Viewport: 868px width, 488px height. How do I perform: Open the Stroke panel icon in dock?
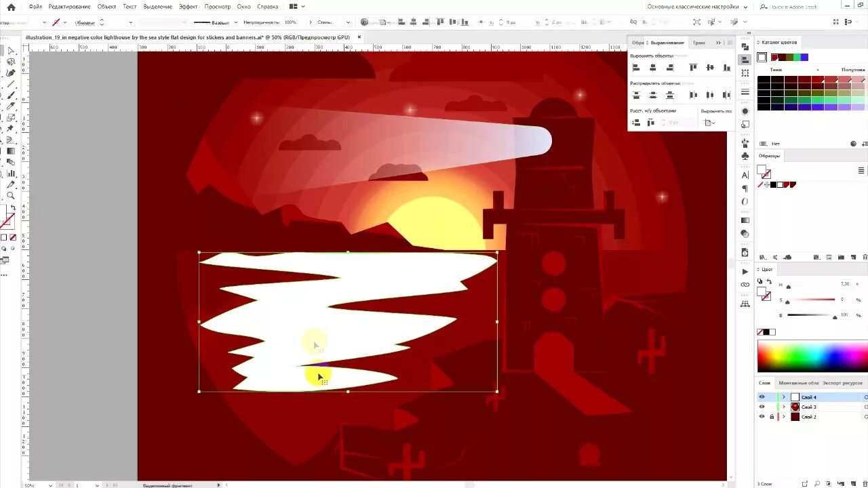click(x=745, y=92)
